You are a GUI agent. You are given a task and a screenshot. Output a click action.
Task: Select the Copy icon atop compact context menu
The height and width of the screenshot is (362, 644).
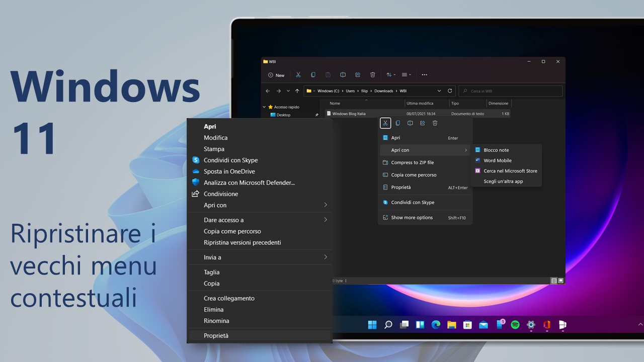point(397,123)
